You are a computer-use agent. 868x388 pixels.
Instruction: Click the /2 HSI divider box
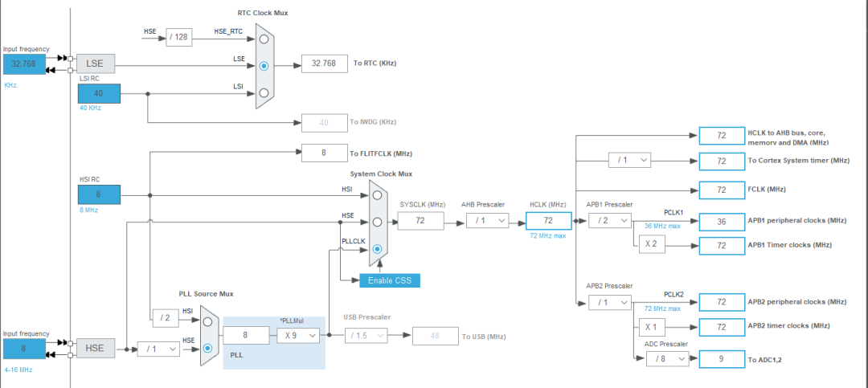tap(166, 317)
